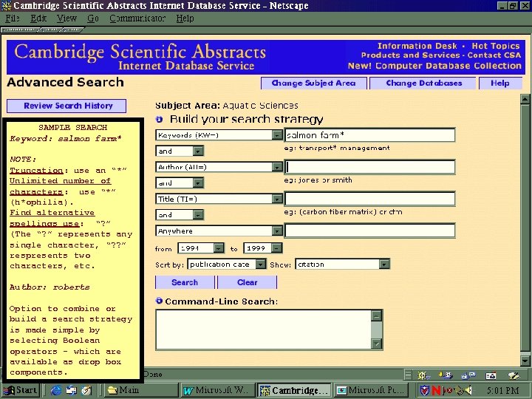This screenshot has height=399, width=532.
Task: Click info icon beside Build your search strategy
Action: click(x=159, y=119)
